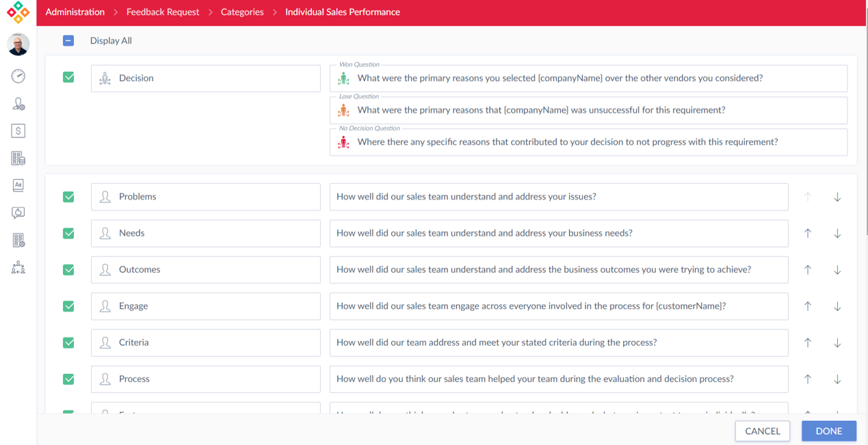Click the CANCEL button
868x445 pixels.
(762, 431)
